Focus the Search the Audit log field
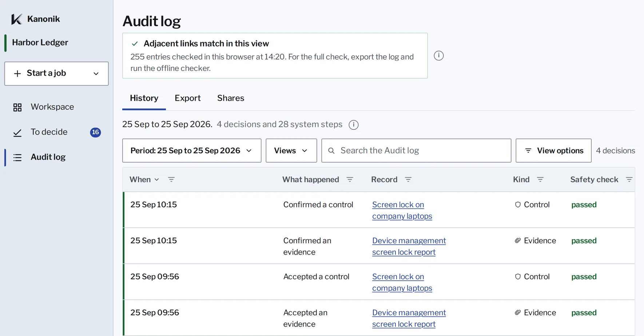This screenshot has width=644, height=336. tap(416, 151)
